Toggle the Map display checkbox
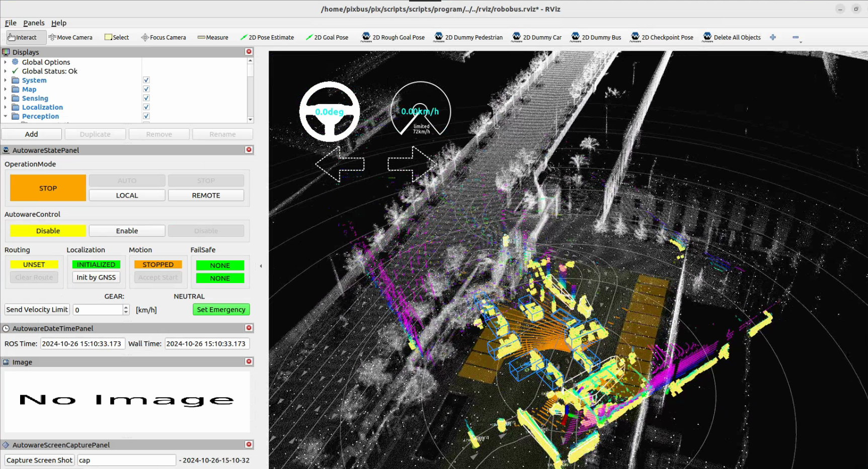Image resolution: width=868 pixels, height=469 pixels. point(146,89)
